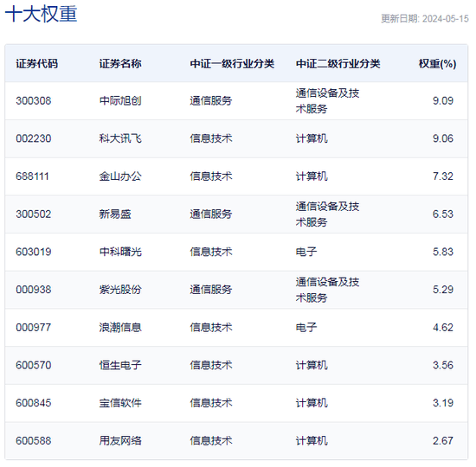
Task: Click 信息技术 in the 用友网络 row
Action: (x=211, y=441)
